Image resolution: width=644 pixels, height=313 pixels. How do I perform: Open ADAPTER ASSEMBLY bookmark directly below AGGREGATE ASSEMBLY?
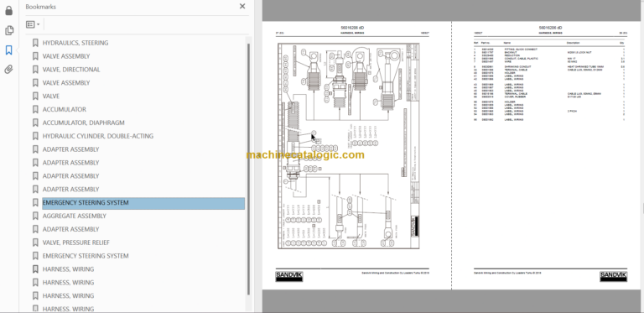(x=70, y=229)
